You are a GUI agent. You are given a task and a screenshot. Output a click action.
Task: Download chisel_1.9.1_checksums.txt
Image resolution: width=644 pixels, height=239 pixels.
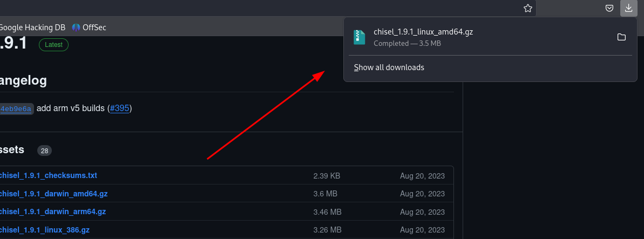tap(48, 175)
